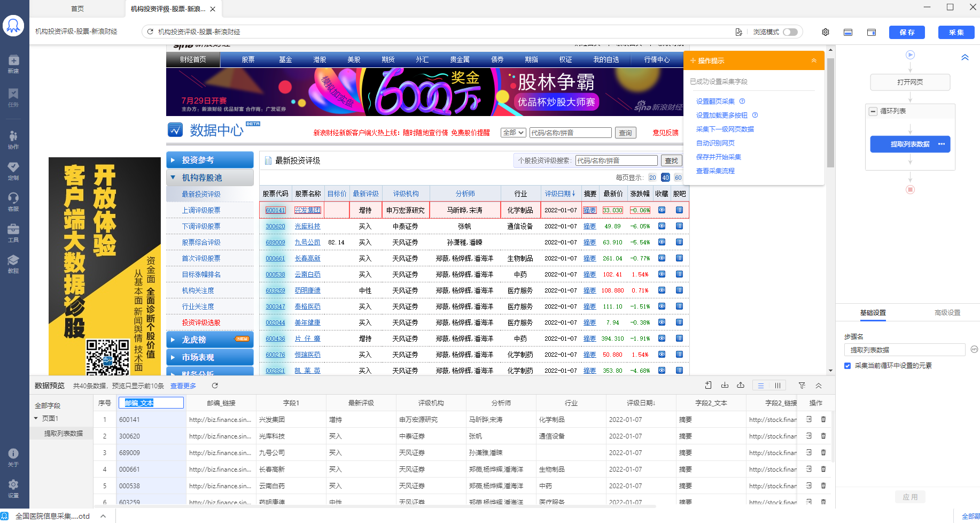Toggle checkbox 采集当前循环中设置的元素

click(847, 366)
